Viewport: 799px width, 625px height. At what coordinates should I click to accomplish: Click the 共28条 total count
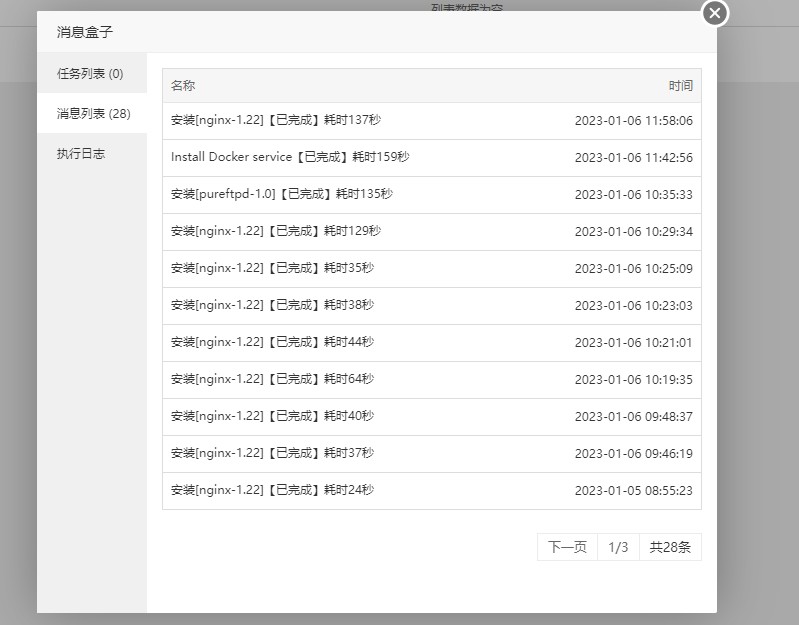click(x=670, y=547)
